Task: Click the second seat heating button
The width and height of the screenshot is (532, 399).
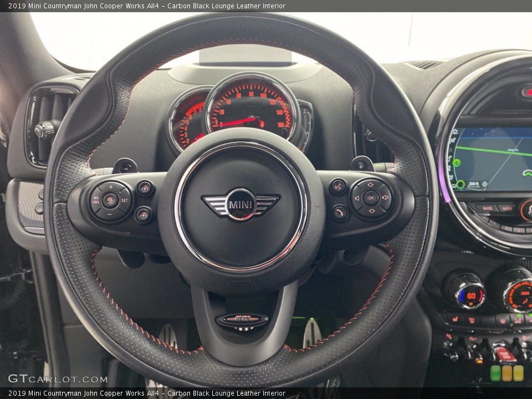Action: (472, 320)
